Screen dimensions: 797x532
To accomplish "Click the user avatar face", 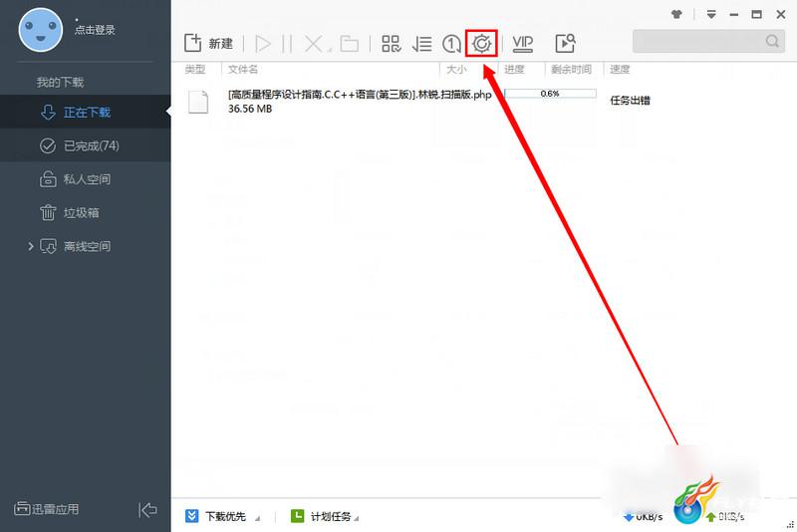I will coord(41,30).
